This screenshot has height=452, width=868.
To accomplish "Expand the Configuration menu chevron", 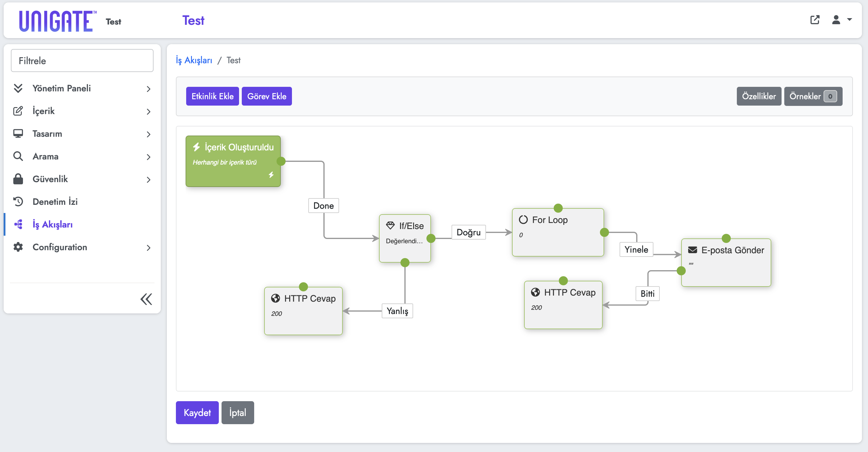I will [149, 247].
